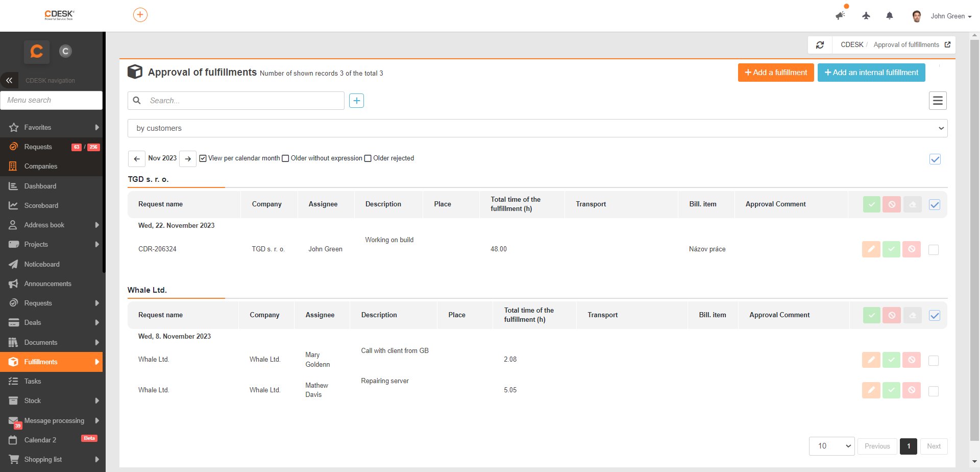Screen dimensions: 980x472
Task: Expand Projects submenu arrow
Action: coord(96,244)
